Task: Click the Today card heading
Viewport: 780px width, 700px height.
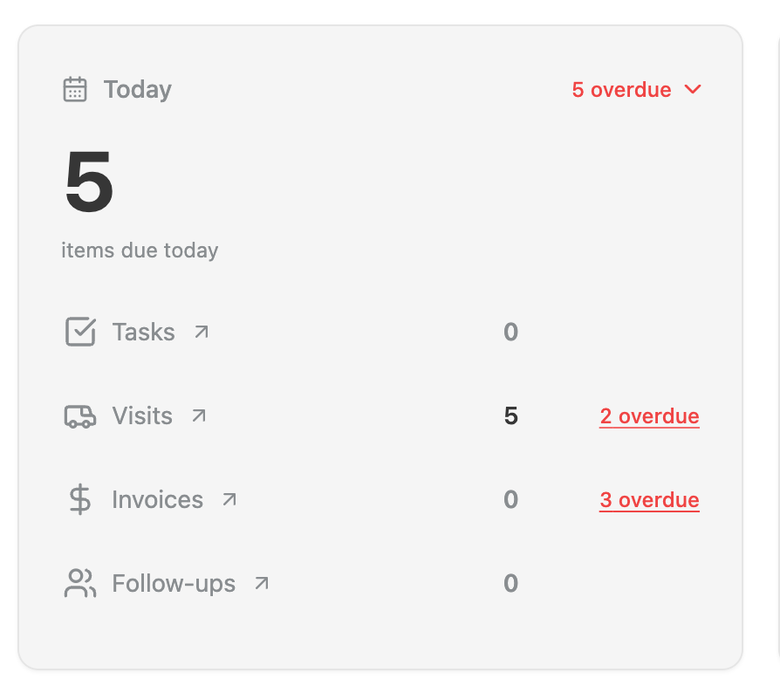Action: (x=138, y=90)
